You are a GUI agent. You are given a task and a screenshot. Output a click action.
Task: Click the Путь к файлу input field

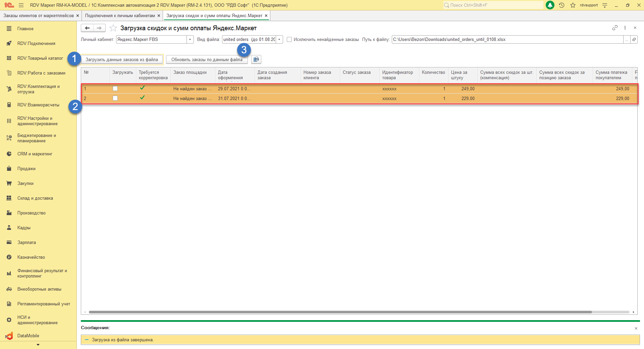pyautogui.click(x=507, y=40)
